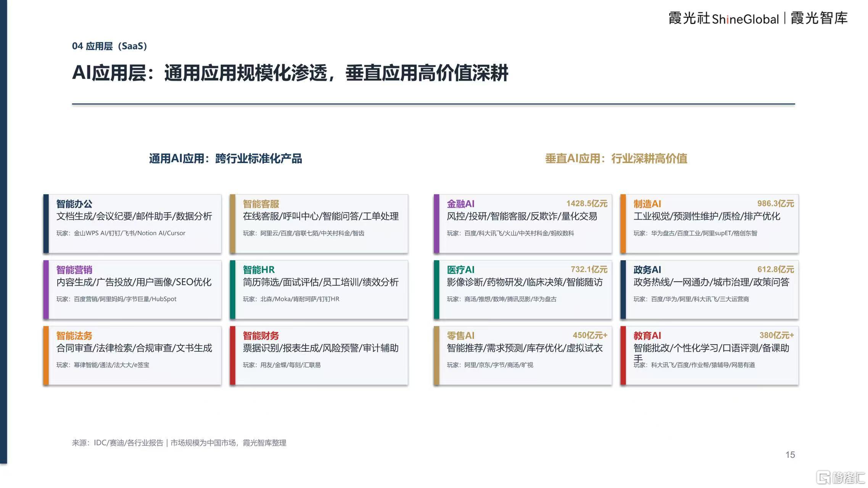Image resolution: width=868 pixels, height=488 pixels.
Task: Click the 380亿元+ market size value
Action: tap(776, 335)
